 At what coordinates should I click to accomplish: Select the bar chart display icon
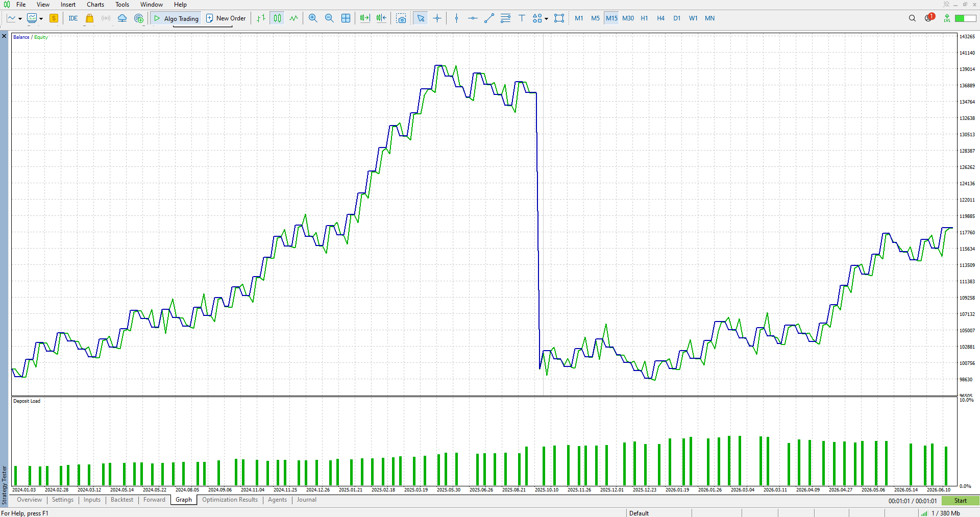click(x=261, y=18)
